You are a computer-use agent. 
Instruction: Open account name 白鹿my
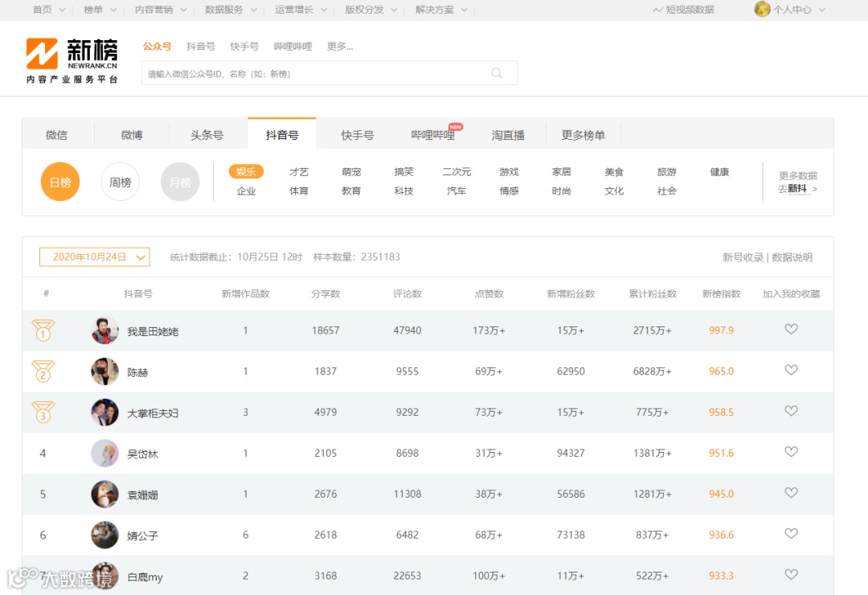[x=145, y=577]
